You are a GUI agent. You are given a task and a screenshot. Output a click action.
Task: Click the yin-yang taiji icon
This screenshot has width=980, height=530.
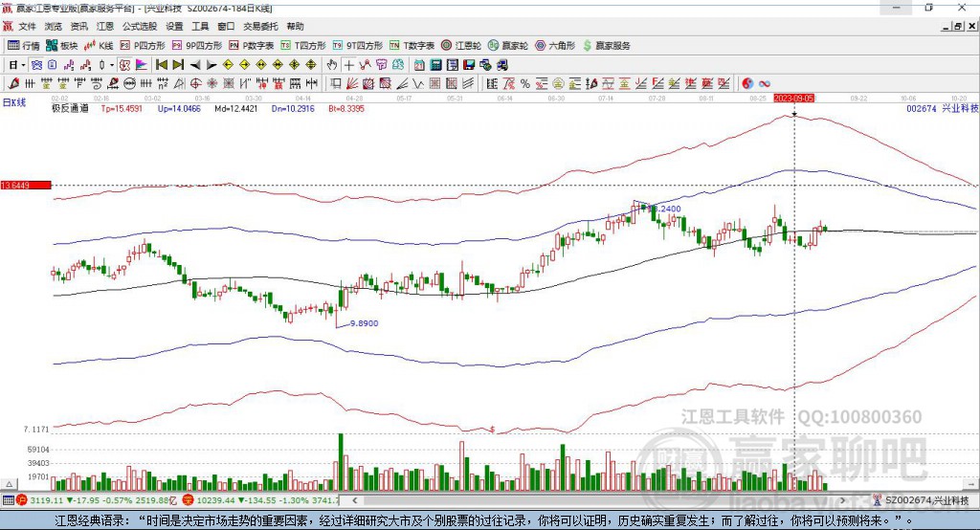pyautogui.click(x=747, y=83)
